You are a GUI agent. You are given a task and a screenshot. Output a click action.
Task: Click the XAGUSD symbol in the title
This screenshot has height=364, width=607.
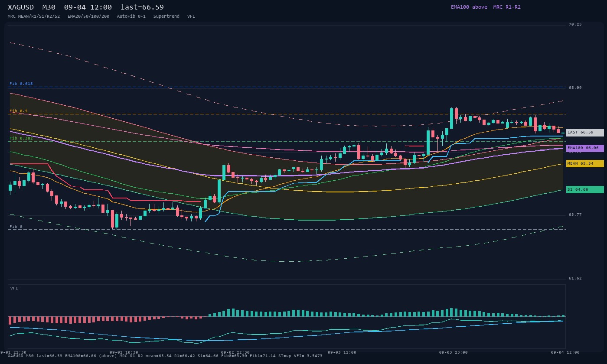tap(22, 7)
